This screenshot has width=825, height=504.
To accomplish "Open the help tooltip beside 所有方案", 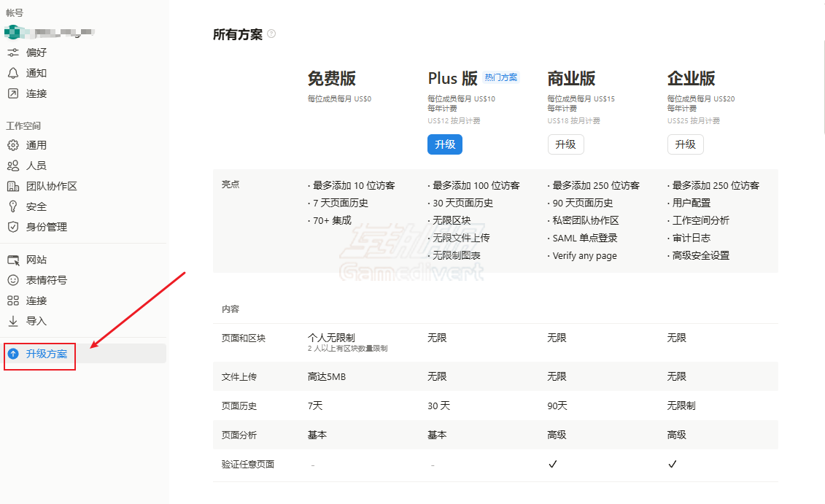I will coord(271,34).
